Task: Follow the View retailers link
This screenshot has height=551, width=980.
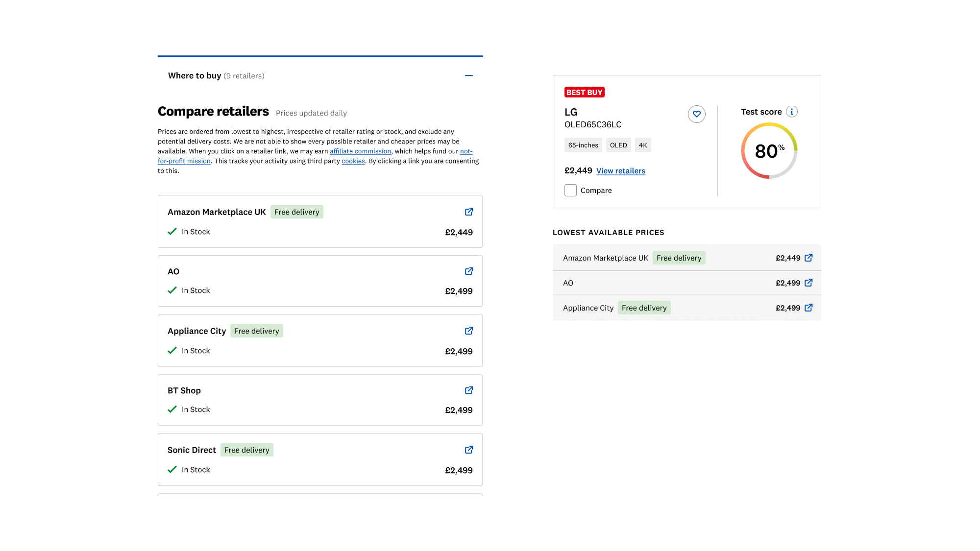Action: (620, 171)
